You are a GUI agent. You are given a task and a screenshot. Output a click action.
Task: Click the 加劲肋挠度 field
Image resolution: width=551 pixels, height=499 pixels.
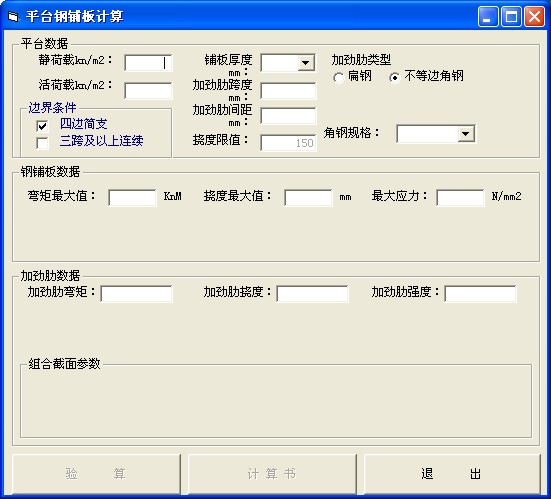click(x=312, y=293)
